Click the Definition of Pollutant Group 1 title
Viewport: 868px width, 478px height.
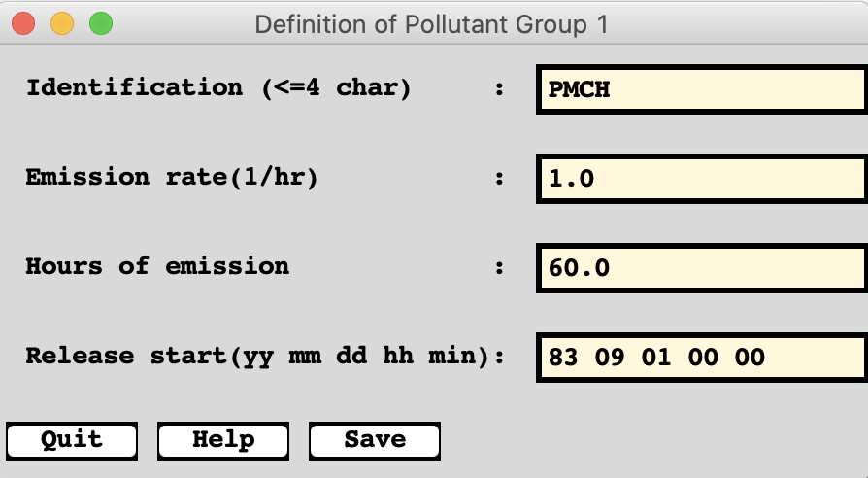(x=431, y=23)
